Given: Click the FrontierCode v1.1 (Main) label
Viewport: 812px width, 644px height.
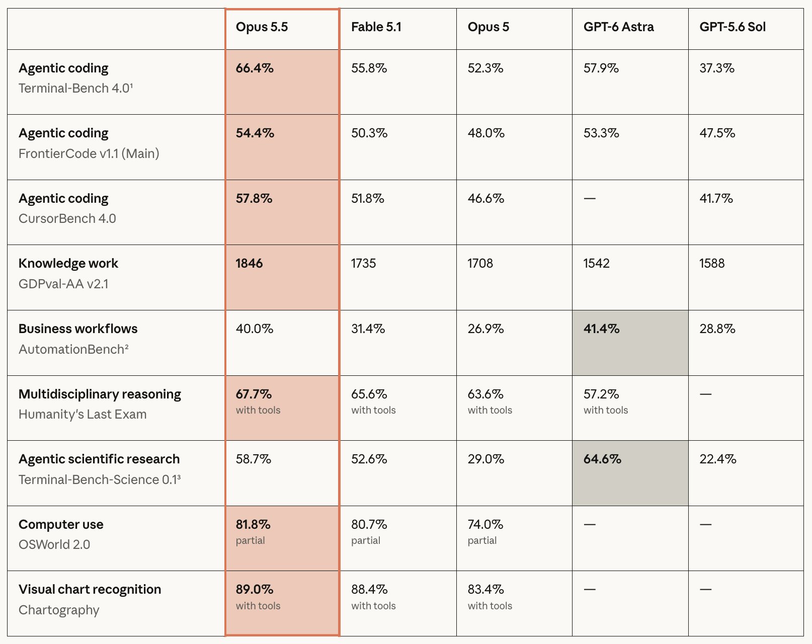Looking at the screenshot, I should [89, 153].
